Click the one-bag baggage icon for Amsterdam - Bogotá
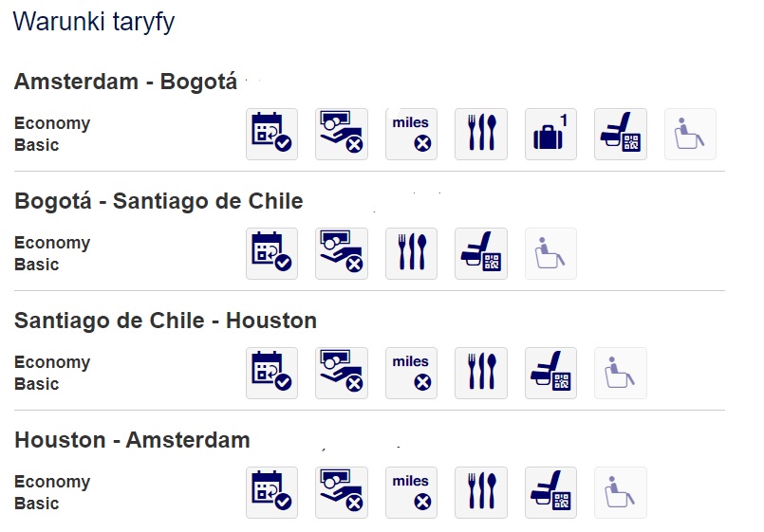 click(550, 134)
